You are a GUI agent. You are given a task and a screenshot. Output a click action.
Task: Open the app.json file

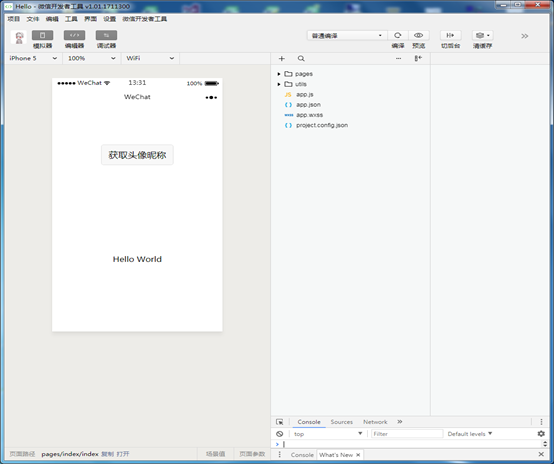point(308,105)
